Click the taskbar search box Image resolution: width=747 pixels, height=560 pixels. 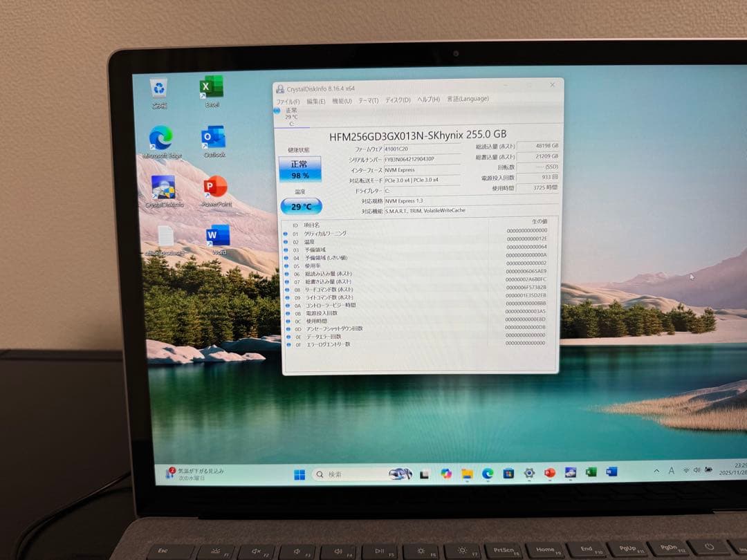pyautogui.click(x=353, y=474)
